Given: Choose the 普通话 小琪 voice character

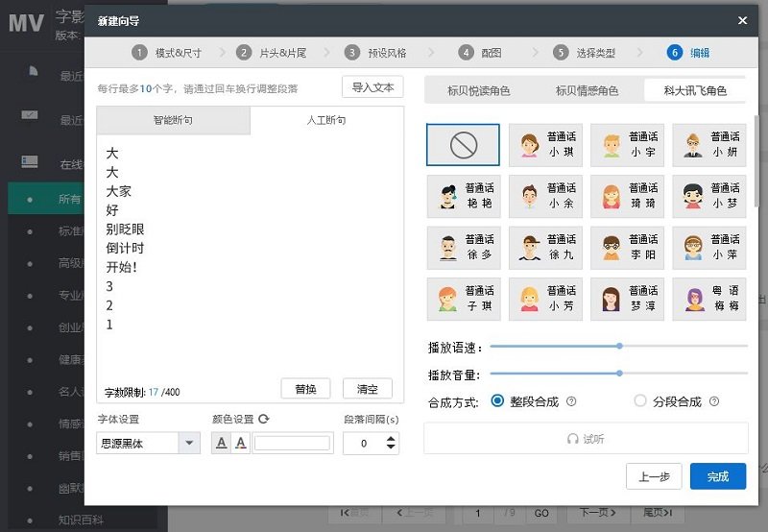Looking at the screenshot, I should point(545,144).
